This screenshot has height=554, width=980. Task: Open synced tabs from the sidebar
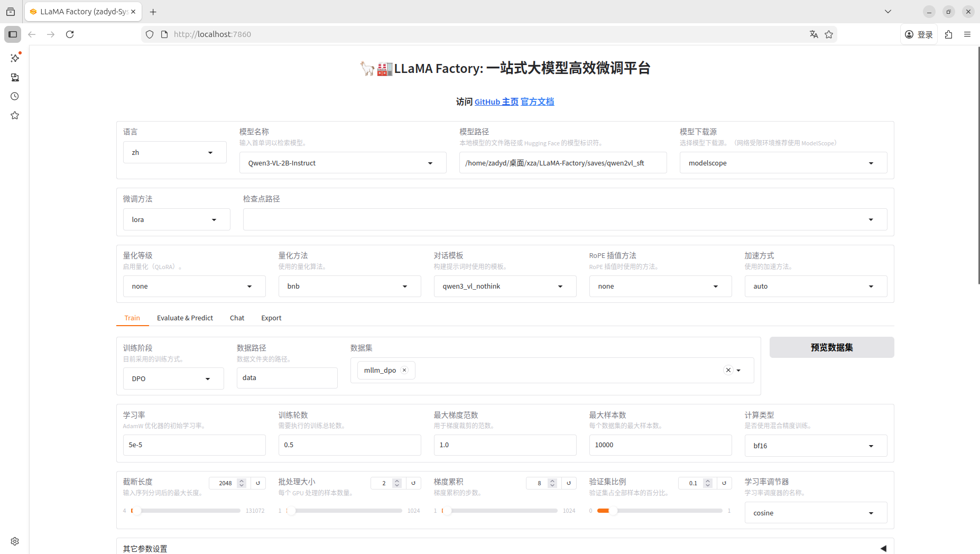(14, 77)
